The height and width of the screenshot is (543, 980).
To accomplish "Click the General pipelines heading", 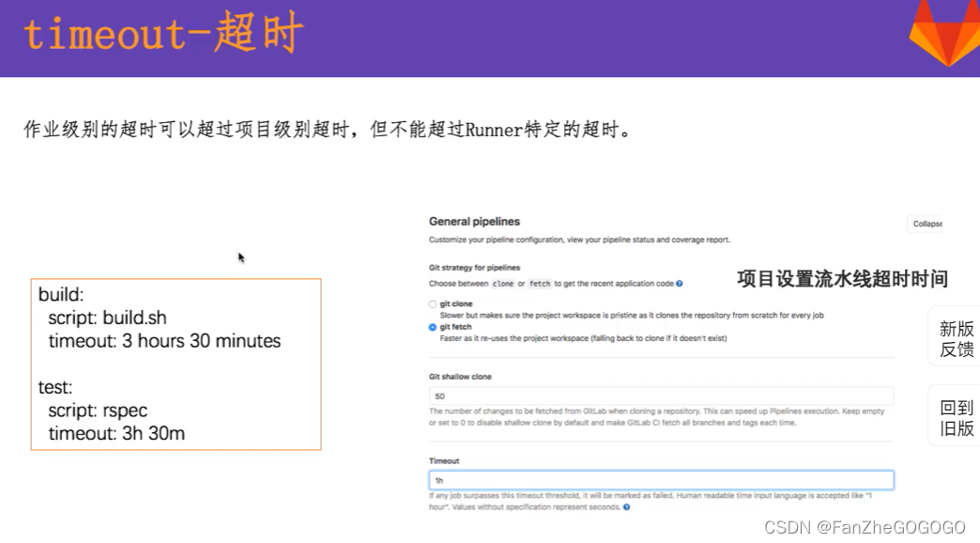I will tap(474, 222).
